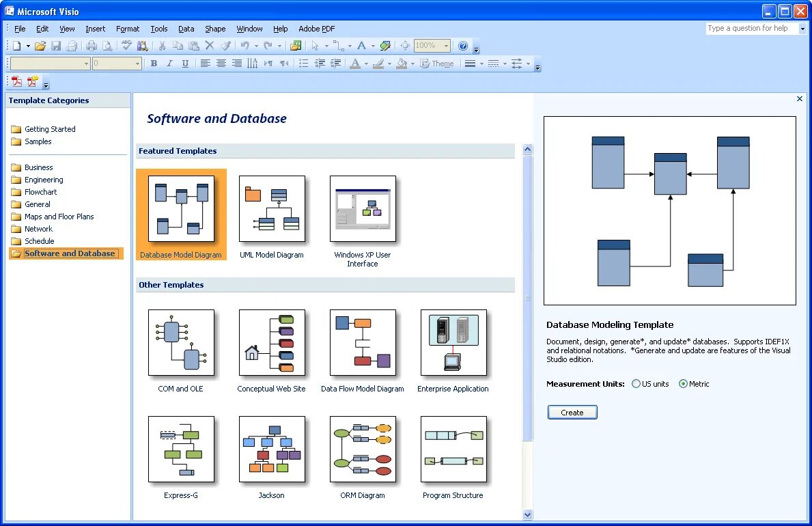Click the Format Painter brush icon
Viewport: 812px width, 526px height.
225,46
